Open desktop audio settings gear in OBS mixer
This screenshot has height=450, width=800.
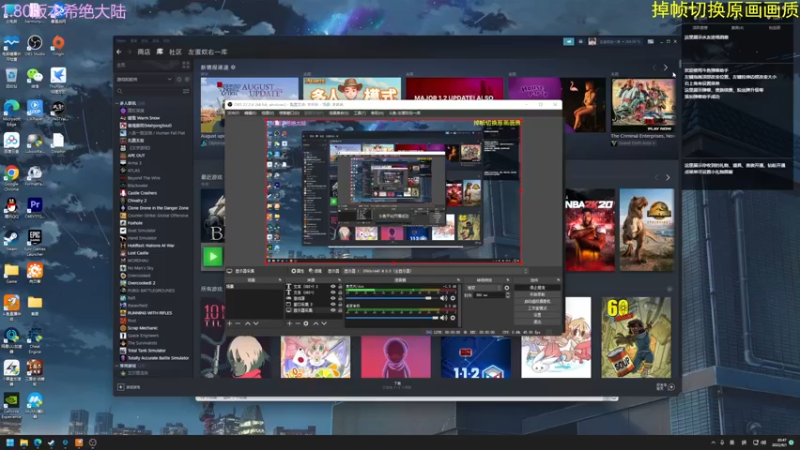pyautogui.click(x=453, y=318)
